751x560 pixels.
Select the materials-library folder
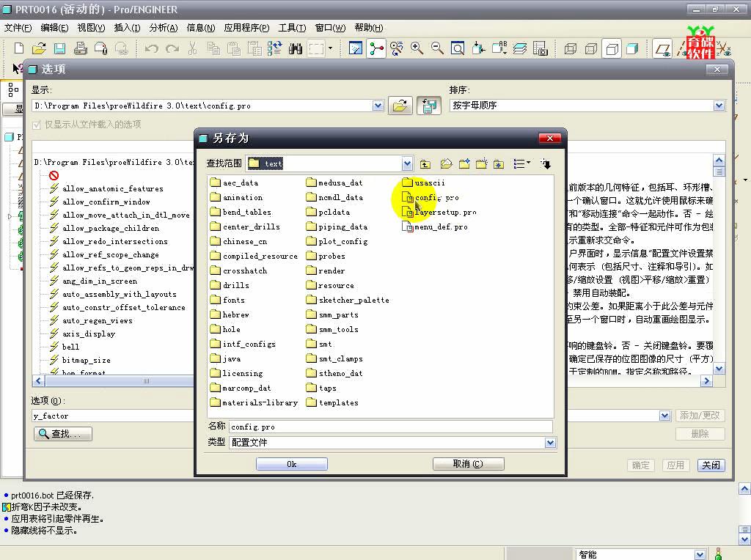tap(254, 403)
